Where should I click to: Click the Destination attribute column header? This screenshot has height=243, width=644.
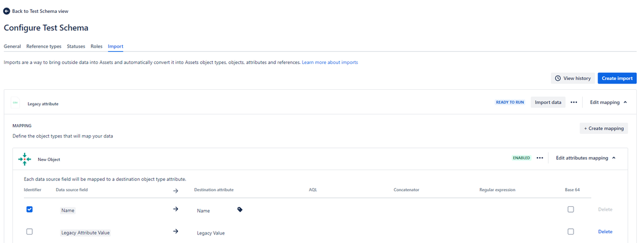[214, 190]
